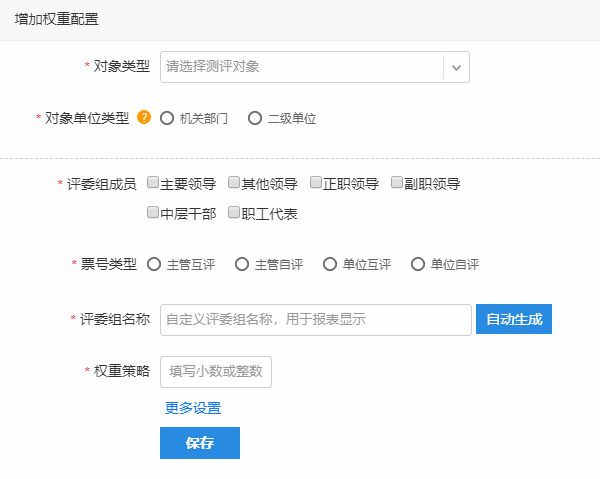Viewport: 600px width, 479px height.
Task: Check the 中层干部 checkbox
Action: pyautogui.click(x=153, y=212)
